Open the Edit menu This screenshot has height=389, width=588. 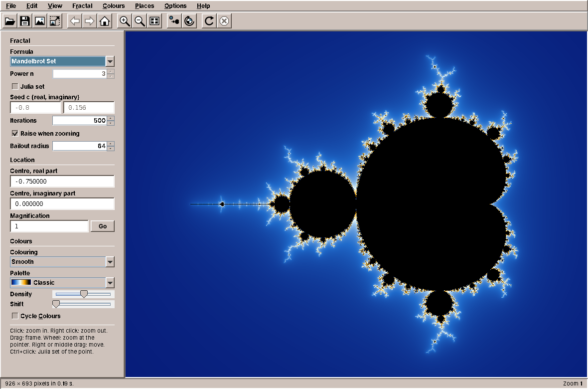pos(32,5)
